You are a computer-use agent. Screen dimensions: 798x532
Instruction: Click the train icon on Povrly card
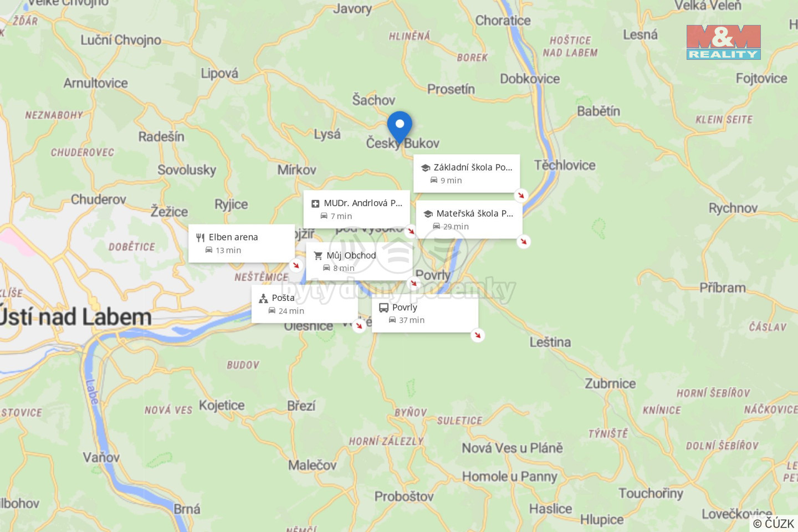click(x=383, y=308)
